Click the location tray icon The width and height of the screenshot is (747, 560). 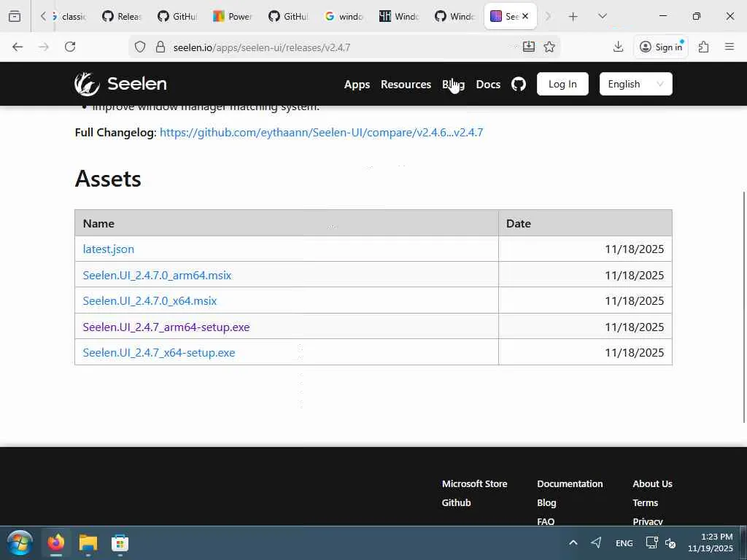(x=596, y=542)
